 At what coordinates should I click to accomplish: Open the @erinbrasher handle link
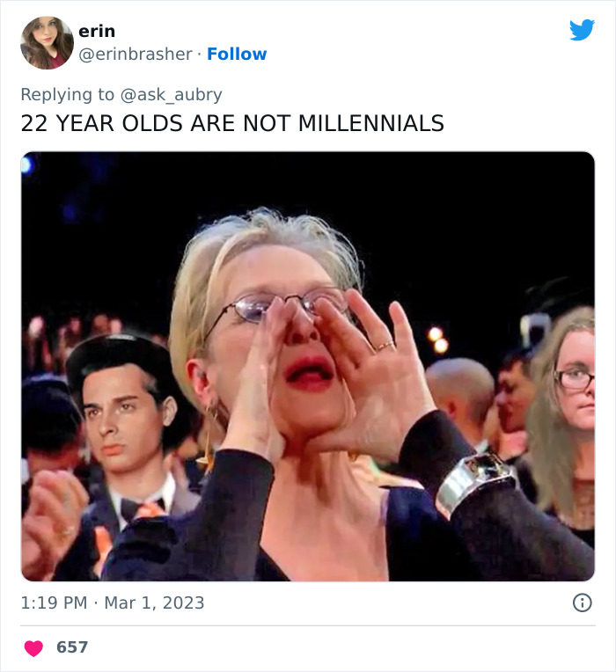point(136,54)
